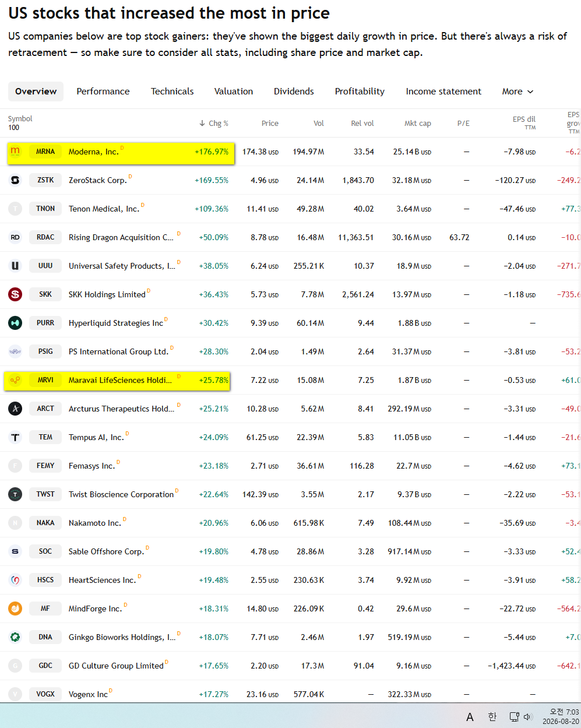Switch to the Valuation tab
This screenshot has width=581, height=728.
pos(234,92)
